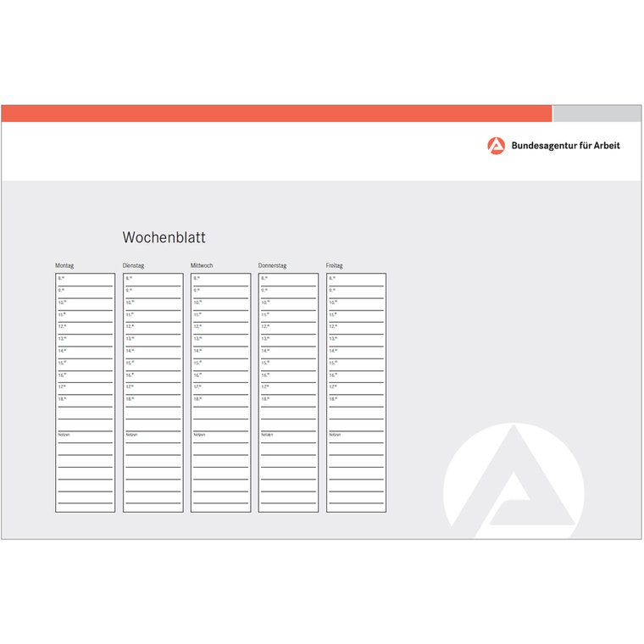The width and height of the screenshot is (644, 644).
Task: Click the 10 o'clock line under Donnerstag
Action: pos(289,303)
